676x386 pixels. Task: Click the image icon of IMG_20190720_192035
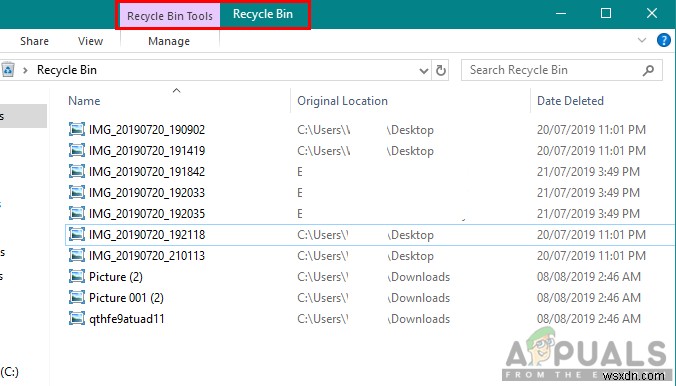point(77,213)
